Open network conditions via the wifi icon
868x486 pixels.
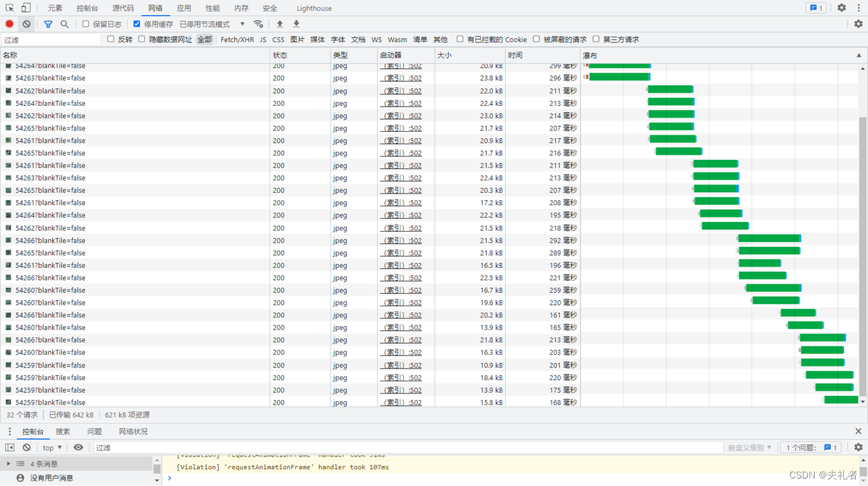pyautogui.click(x=258, y=24)
